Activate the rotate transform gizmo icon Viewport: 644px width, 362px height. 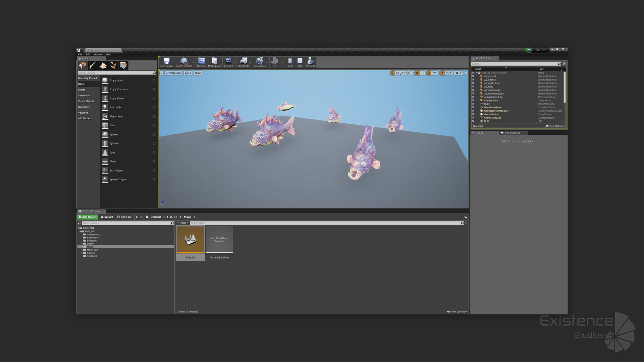click(397, 73)
